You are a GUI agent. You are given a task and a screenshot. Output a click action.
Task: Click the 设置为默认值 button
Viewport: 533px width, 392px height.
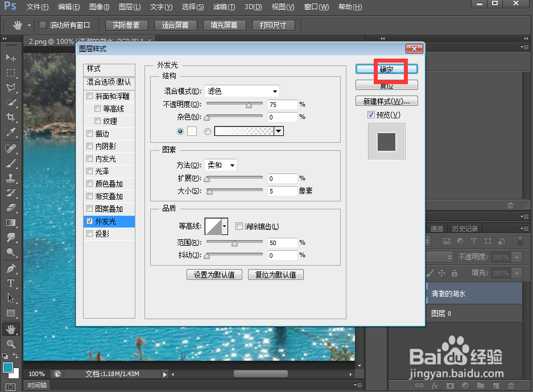coord(214,274)
